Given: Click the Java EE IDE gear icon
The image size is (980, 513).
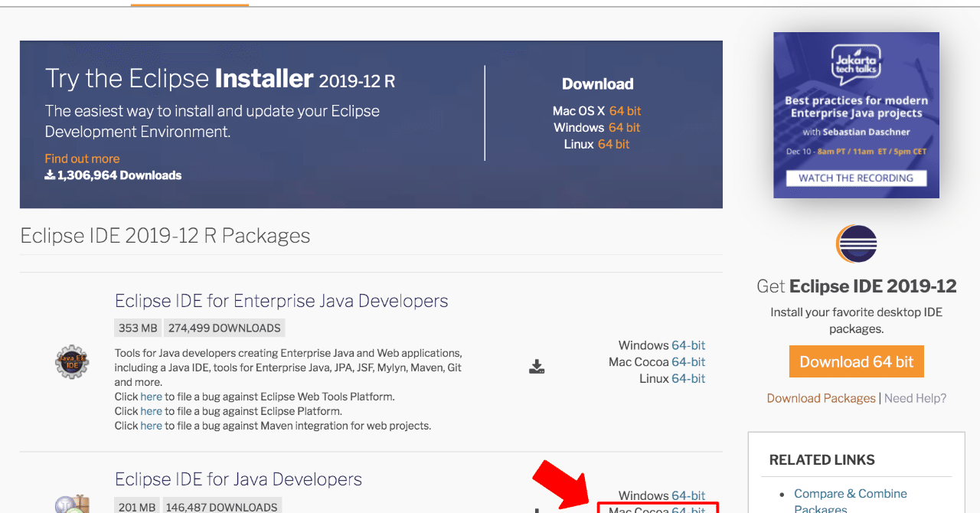Looking at the screenshot, I should click(72, 361).
